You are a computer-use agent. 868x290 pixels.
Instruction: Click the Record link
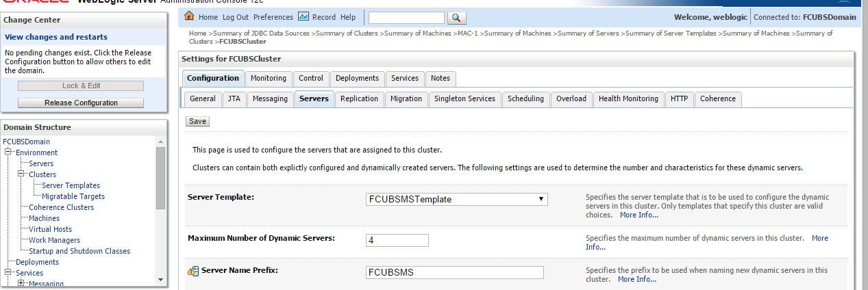pyautogui.click(x=324, y=17)
